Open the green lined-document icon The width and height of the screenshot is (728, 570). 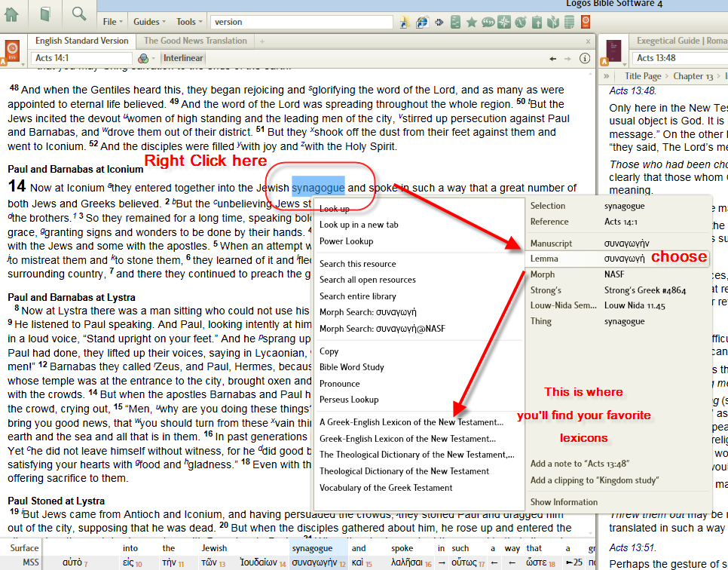tap(569, 22)
